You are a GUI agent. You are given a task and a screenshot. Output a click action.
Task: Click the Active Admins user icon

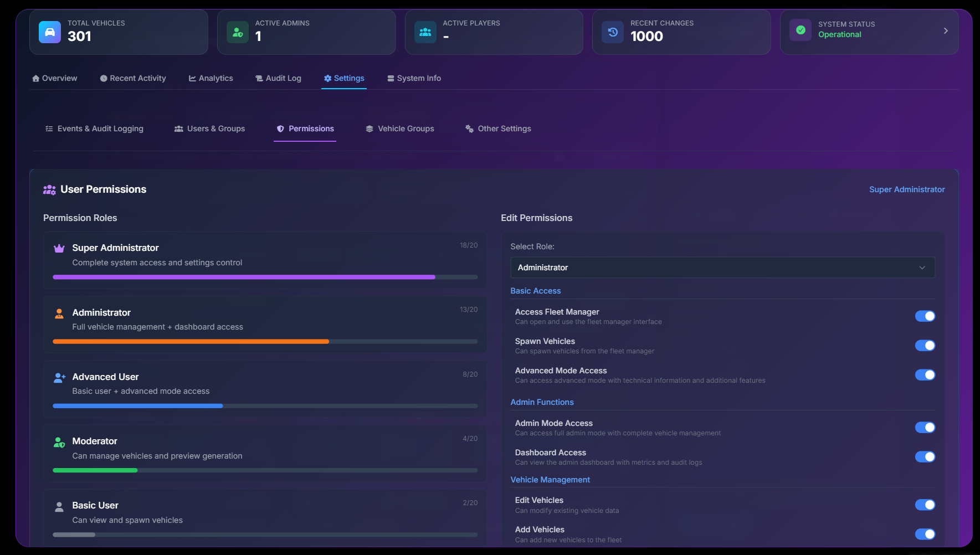click(x=237, y=32)
